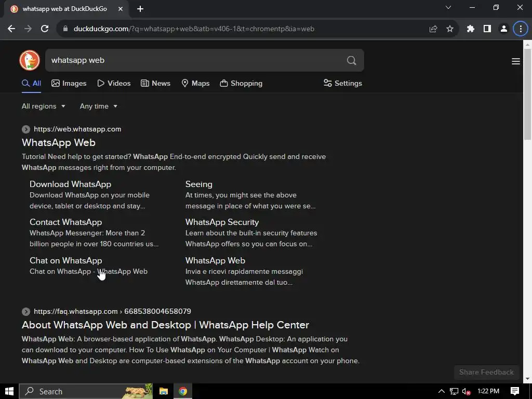Click the magnifier search button in search box

coord(352,60)
